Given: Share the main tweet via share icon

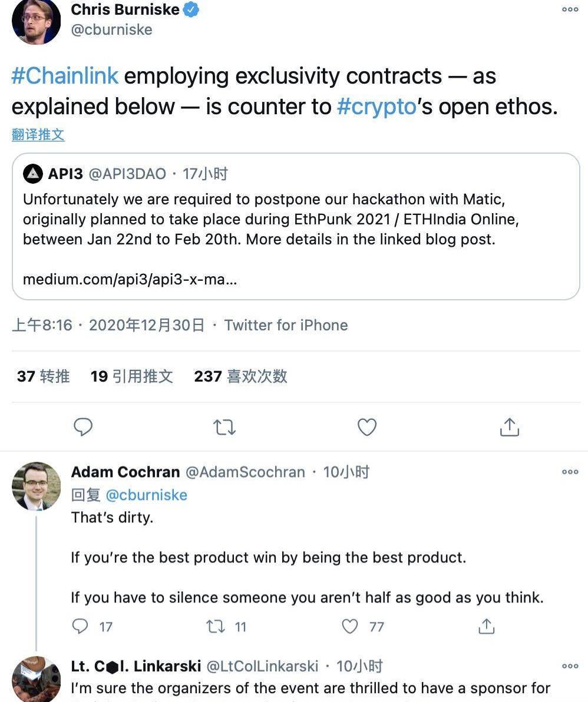Looking at the screenshot, I should click(509, 427).
